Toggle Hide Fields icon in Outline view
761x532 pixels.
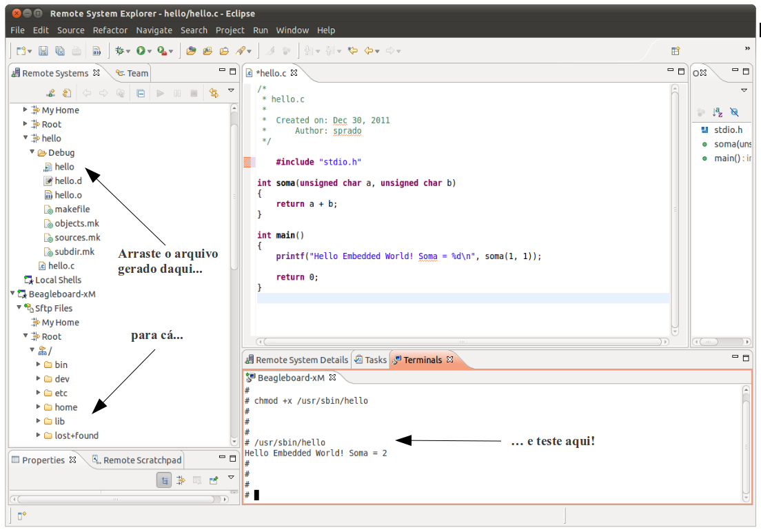pyautogui.click(x=734, y=112)
